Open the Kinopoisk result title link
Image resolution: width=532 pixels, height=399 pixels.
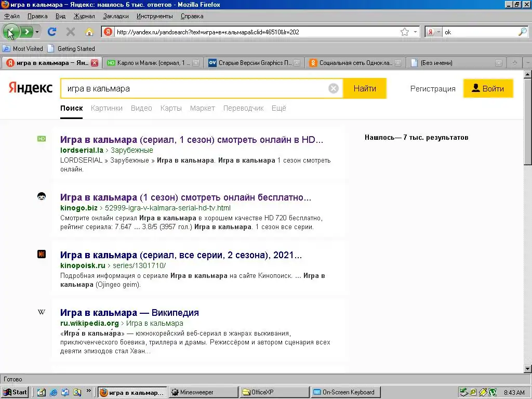181,255
